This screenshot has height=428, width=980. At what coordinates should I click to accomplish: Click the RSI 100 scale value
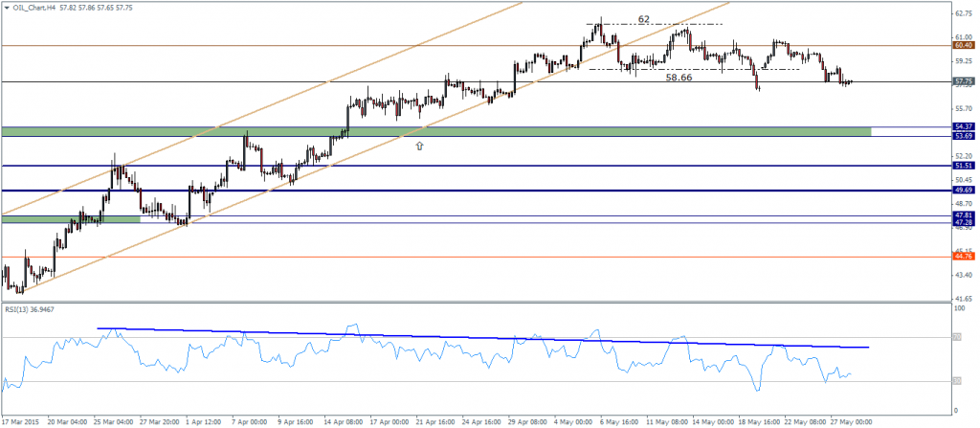pyautogui.click(x=960, y=308)
